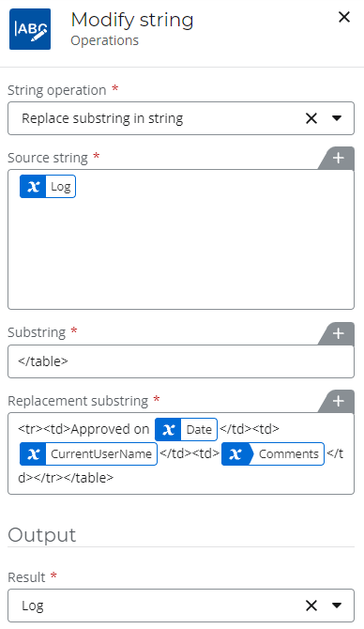Click the Replacement substring closing tag text
Viewport: 364px width, 629px height.
point(66,478)
